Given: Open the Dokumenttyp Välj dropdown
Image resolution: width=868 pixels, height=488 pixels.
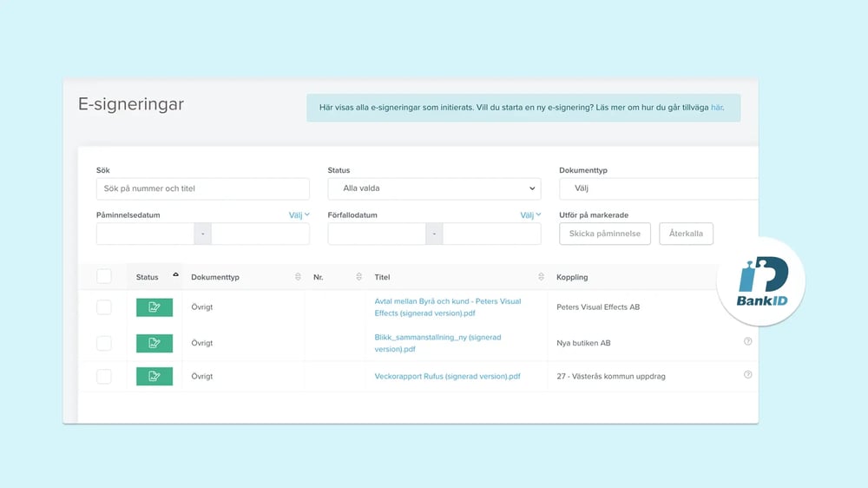Looking at the screenshot, I should (x=658, y=188).
